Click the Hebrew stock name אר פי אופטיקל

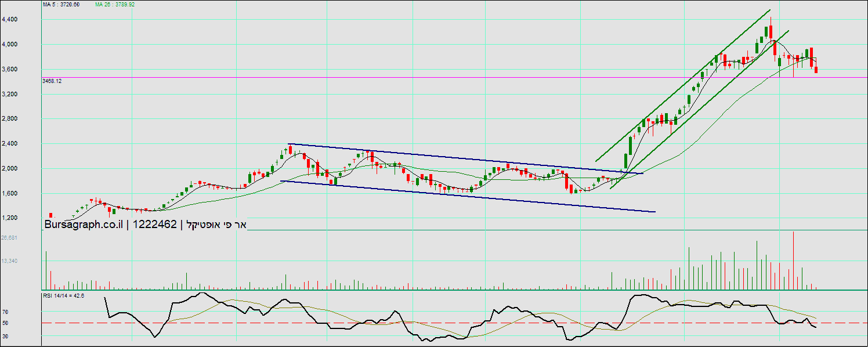pos(217,225)
